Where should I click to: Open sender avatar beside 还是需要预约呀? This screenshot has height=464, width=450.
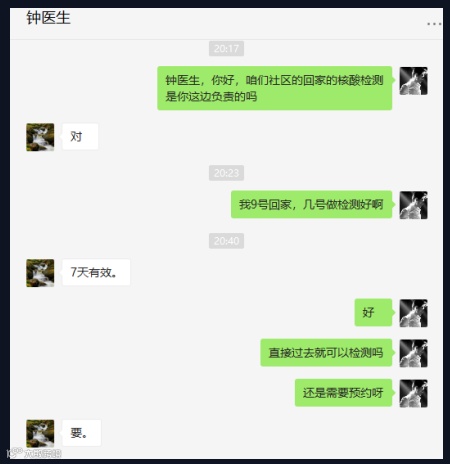[414, 393]
